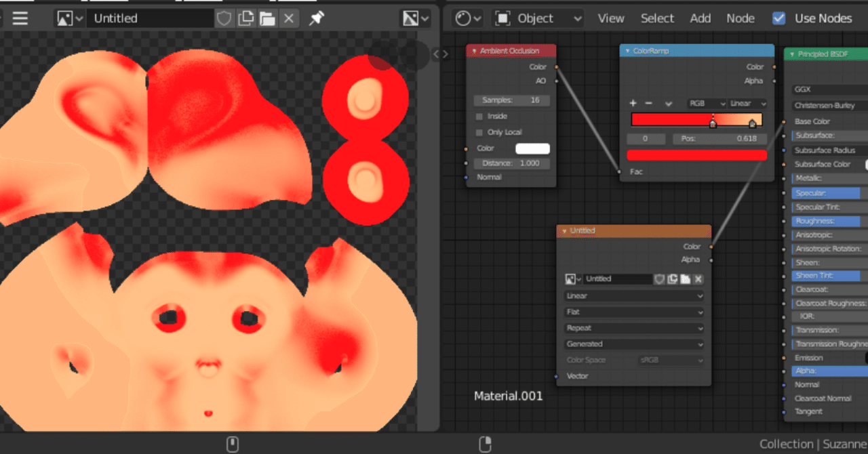Collapse the Principled BSDF node
The height and width of the screenshot is (454, 868).
coord(791,54)
